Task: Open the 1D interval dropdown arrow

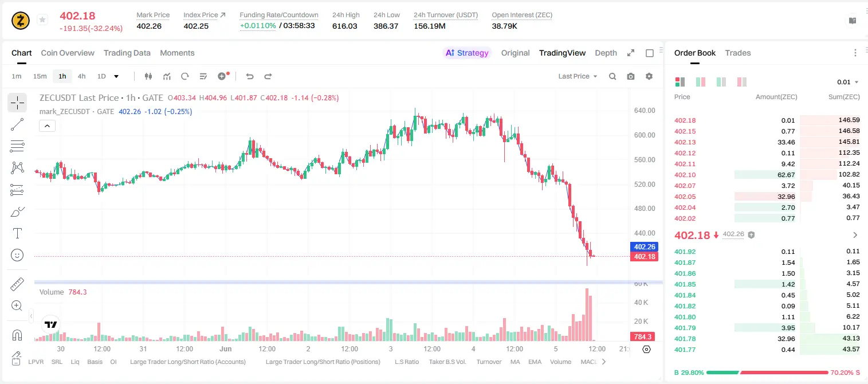Action: (116, 76)
